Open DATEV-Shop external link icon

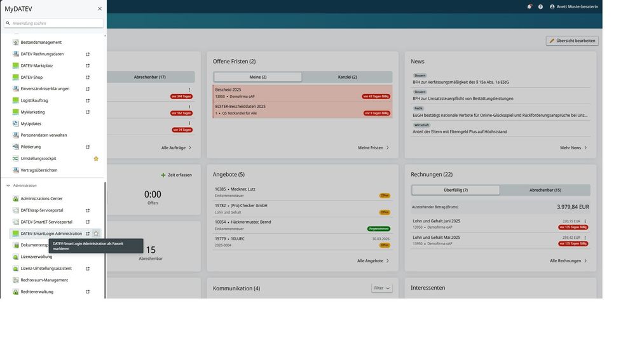88,78
